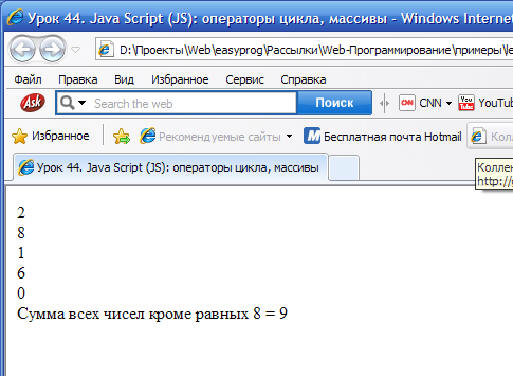Image resolution: width=513 pixels, height=376 pixels.
Task: Open a new blank tab
Action: (344, 168)
